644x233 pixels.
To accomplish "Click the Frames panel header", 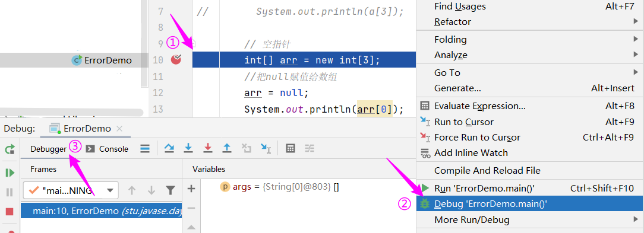I will [43, 169].
